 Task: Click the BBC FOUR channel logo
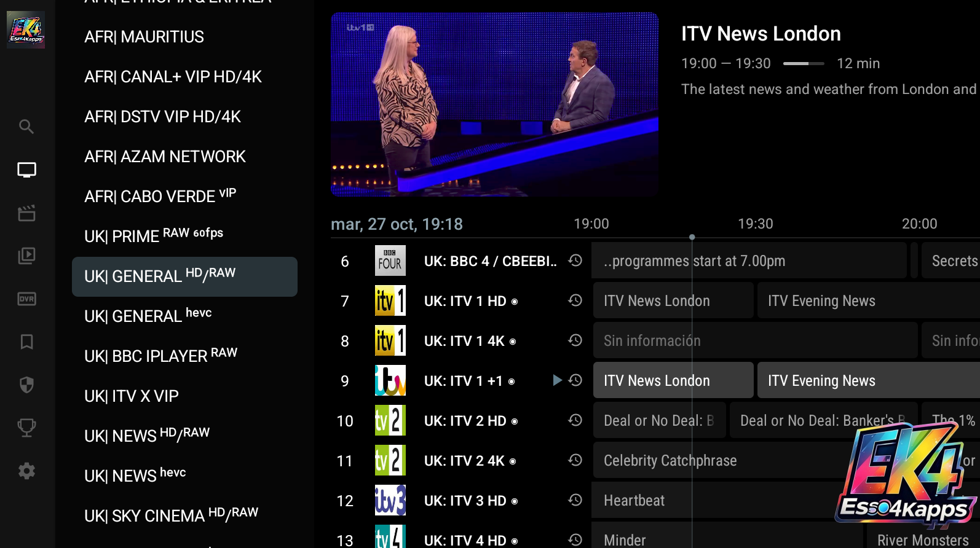[390, 260]
